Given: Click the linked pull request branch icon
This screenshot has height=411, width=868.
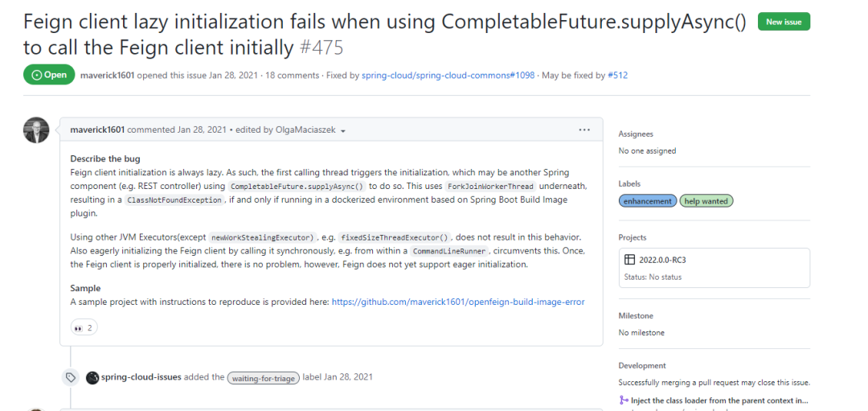Looking at the screenshot, I should pyautogui.click(x=624, y=400).
